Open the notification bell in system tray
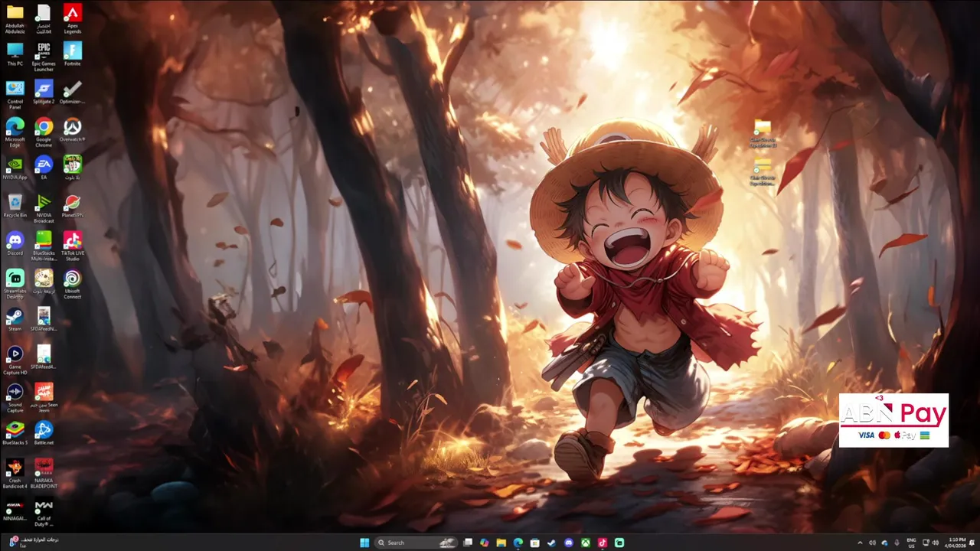980x551 pixels. tap(972, 543)
